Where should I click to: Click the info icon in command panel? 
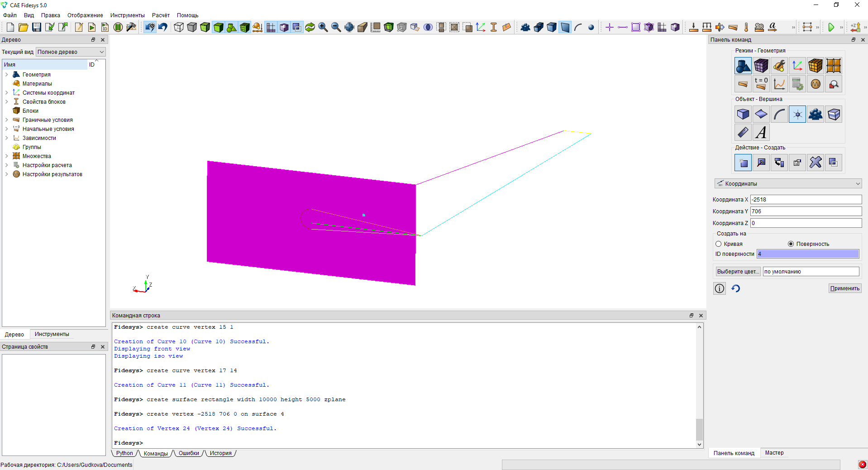pyautogui.click(x=720, y=288)
